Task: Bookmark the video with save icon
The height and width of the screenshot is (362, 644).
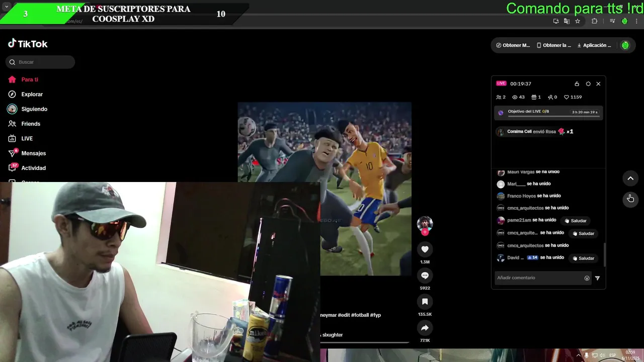Action: pyautogui.click(x=425, y=302)
